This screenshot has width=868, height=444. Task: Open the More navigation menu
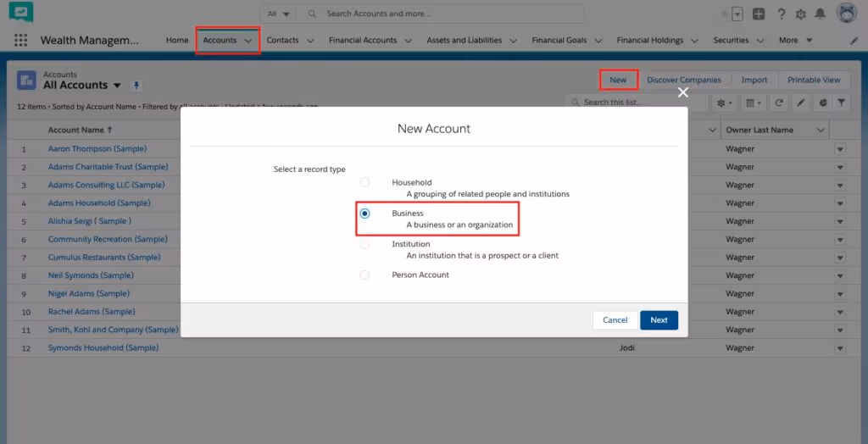(x=795, y=41)
